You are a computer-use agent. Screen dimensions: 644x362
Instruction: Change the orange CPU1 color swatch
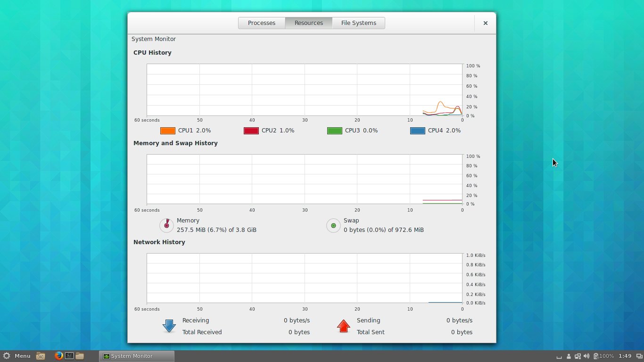pyautogui.click(x=168, y=131)
